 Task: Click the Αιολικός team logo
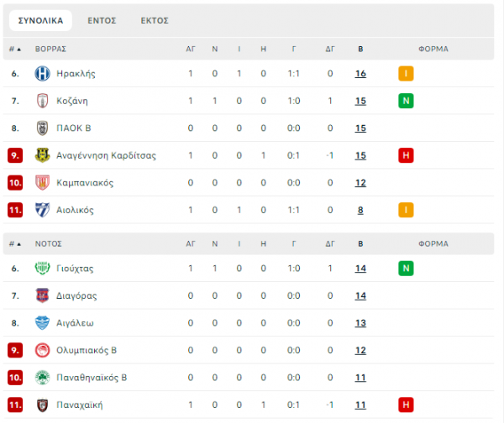point(43,210)
